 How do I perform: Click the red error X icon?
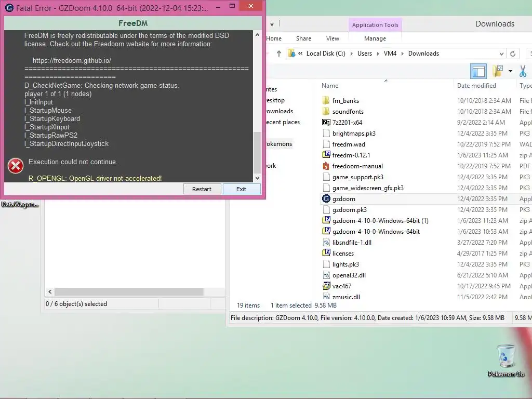pos(16,166)
